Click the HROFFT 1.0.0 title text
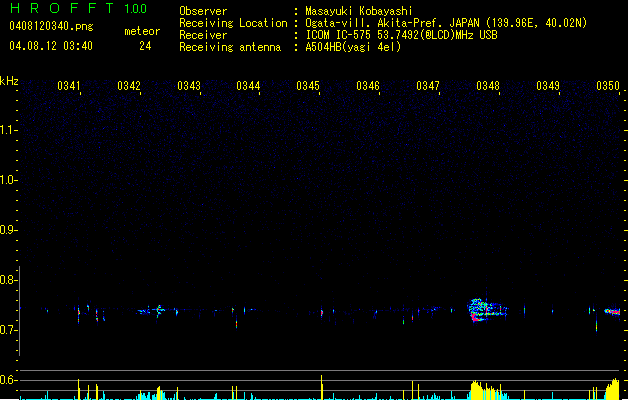The image size is (629, 400). pos(79,8)
